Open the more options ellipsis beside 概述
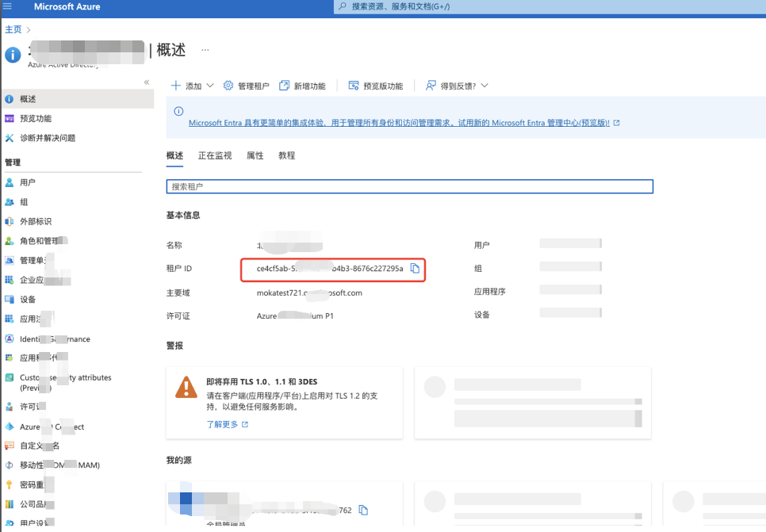The height and width of the screenshot is (532, 766). pos(205,50)
